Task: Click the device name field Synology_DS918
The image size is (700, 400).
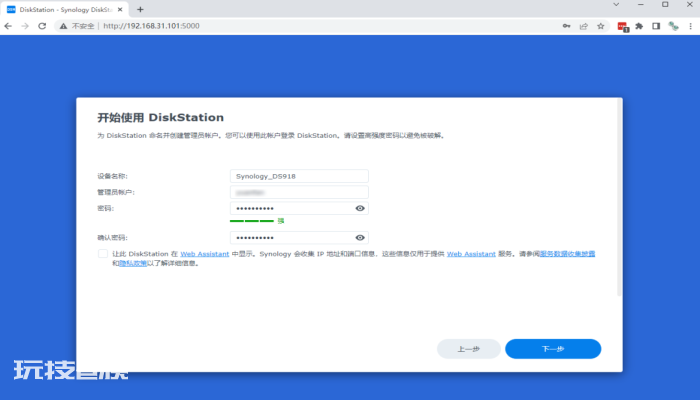Action: click(x=299, y=176)
